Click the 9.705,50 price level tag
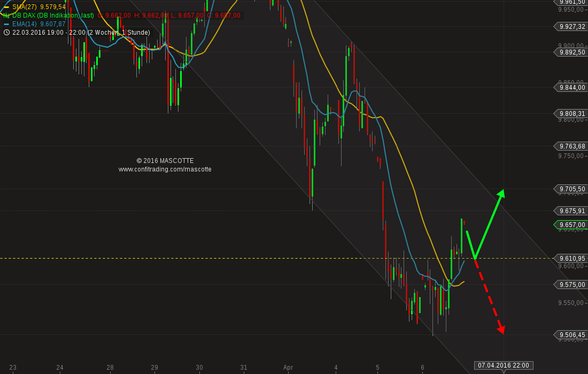Image resolution: width=588 pixels, height=374 pixels. coord(570,189)
